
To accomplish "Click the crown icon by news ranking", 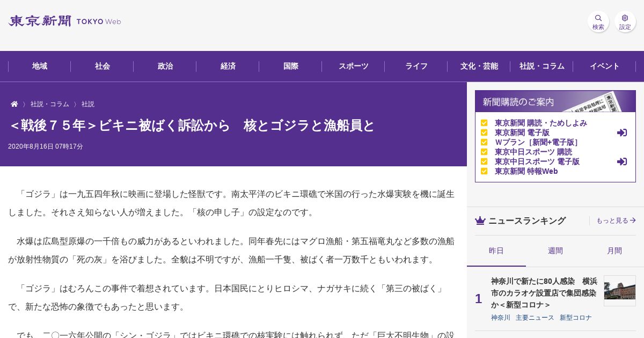I will 480,221.
